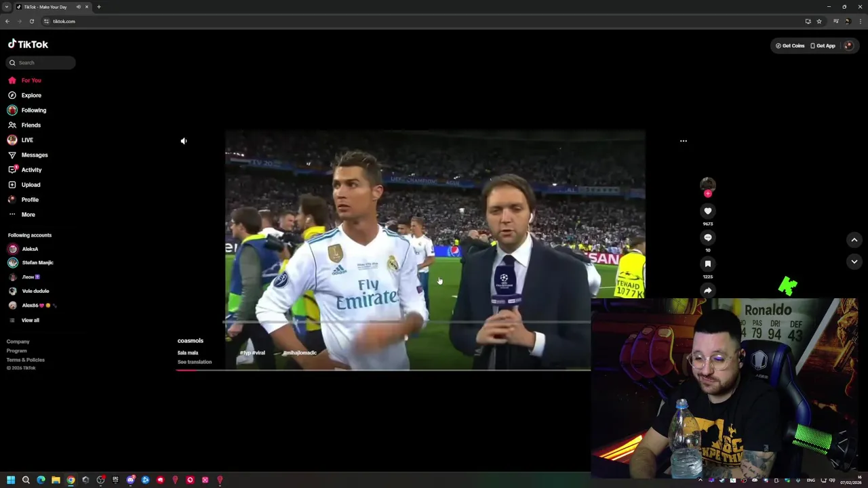Click the #fyp hashtag in the caption
Viewport: 868px width, 488px height.
click(x=245, y=353)
